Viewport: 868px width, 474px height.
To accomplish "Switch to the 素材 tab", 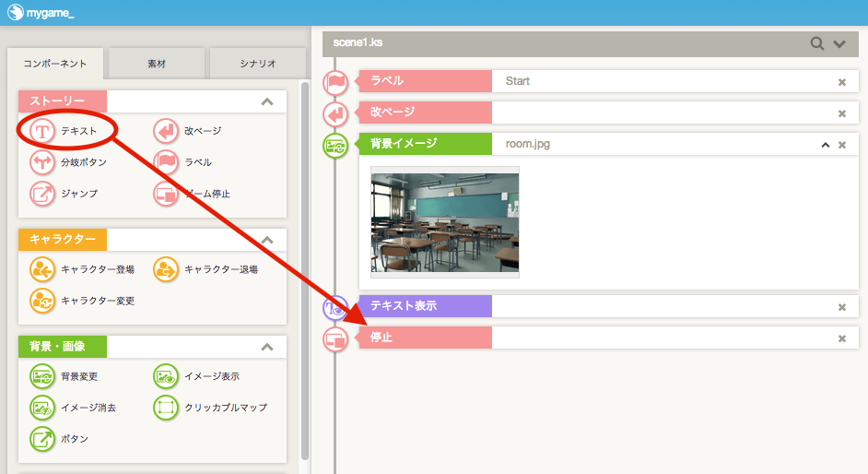I will point(157,64).
